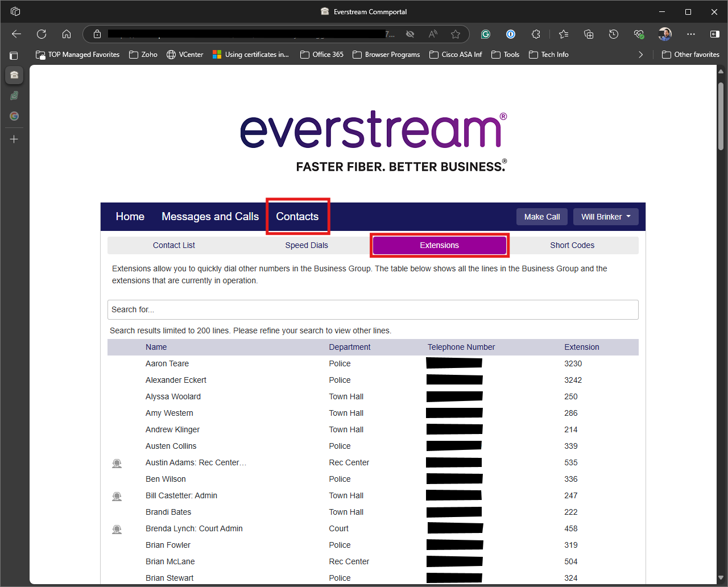This screenshot has width=728, height=587.
Task: Switch to green app tab in sidebar
Action: pos(14,96)
